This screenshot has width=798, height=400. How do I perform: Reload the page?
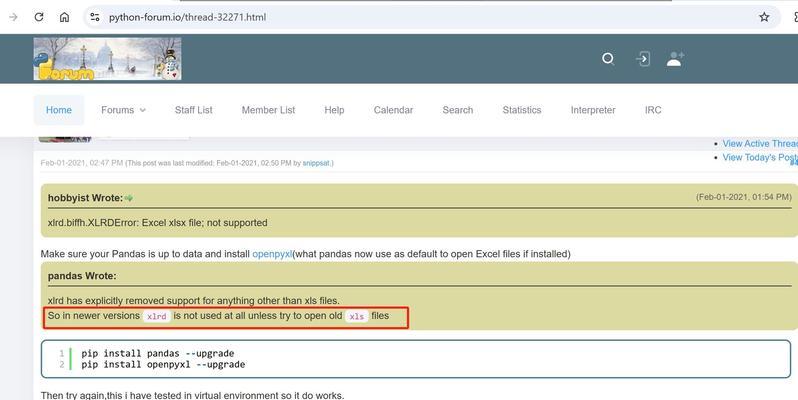point(39,17)
